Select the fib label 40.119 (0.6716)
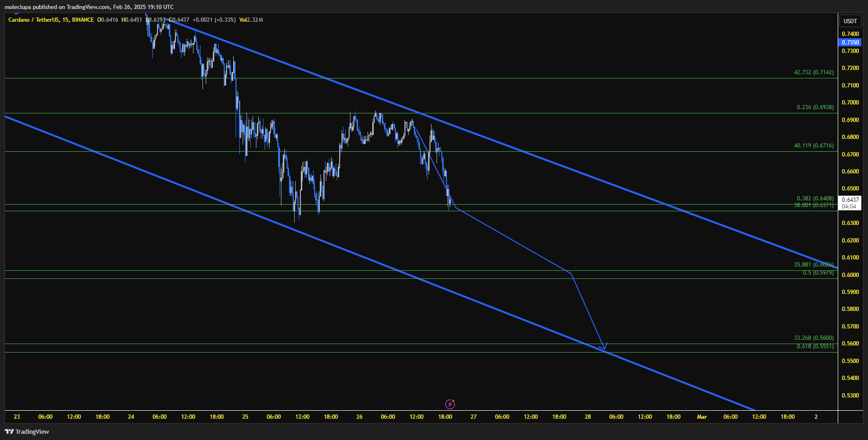This screenshot has width=868, height=440. (x=814, y=146)
